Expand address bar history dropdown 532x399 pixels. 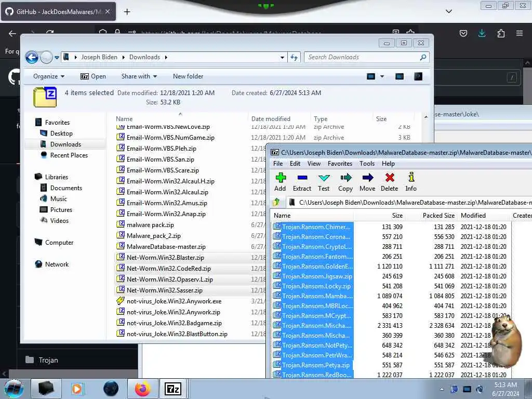(282, 57)
